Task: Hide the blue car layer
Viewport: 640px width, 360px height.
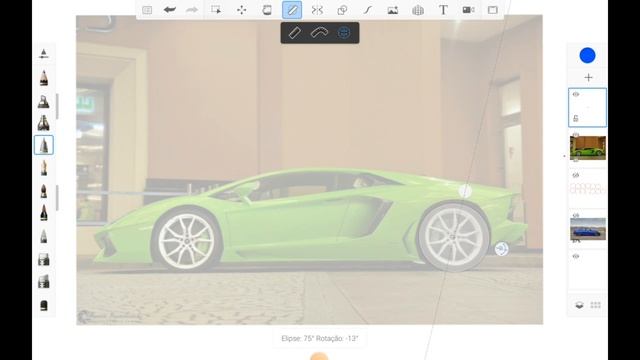Action: [576, 215]
